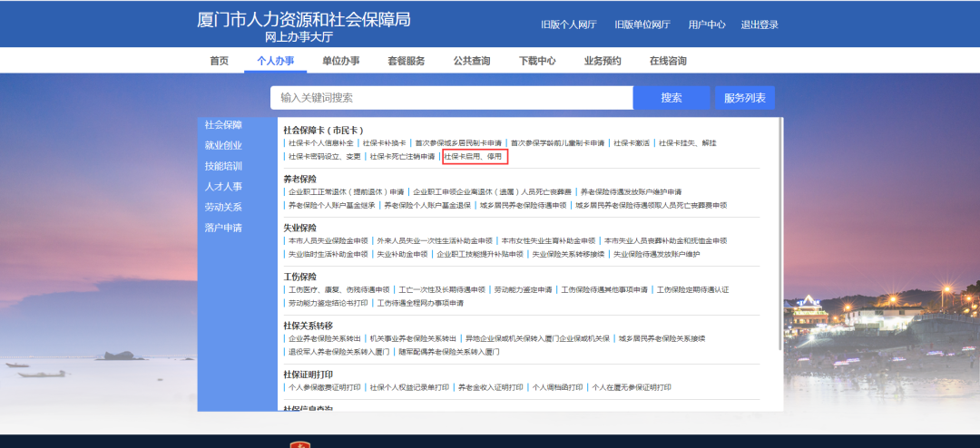Click the 搜索 search button

click(671, 98)
